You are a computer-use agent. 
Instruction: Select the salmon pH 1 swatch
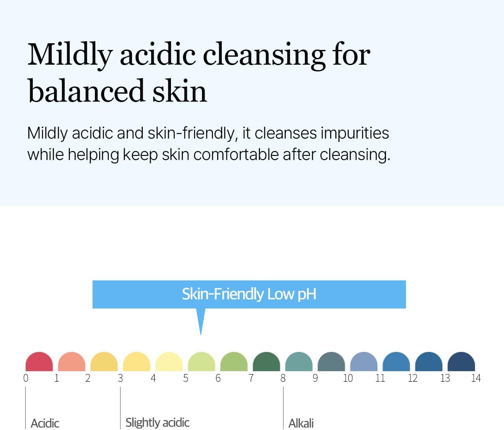(x=71, y=362)
